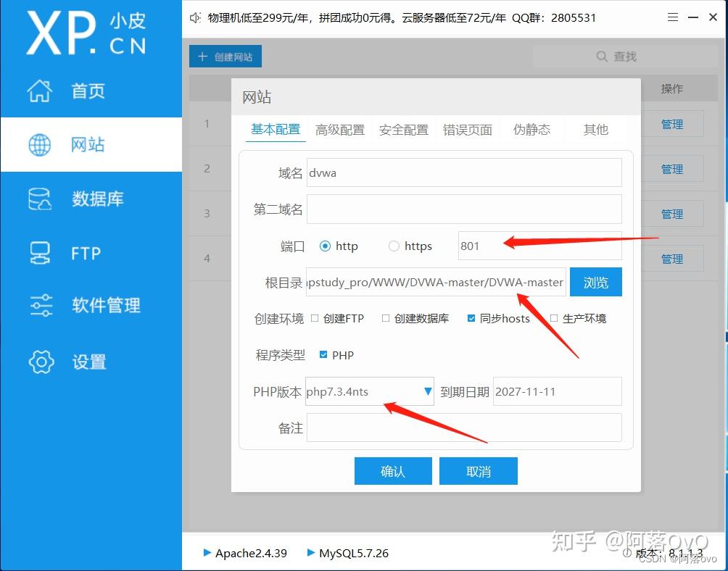Open the 设置 gear icon in sidebar

coord(41,362)
